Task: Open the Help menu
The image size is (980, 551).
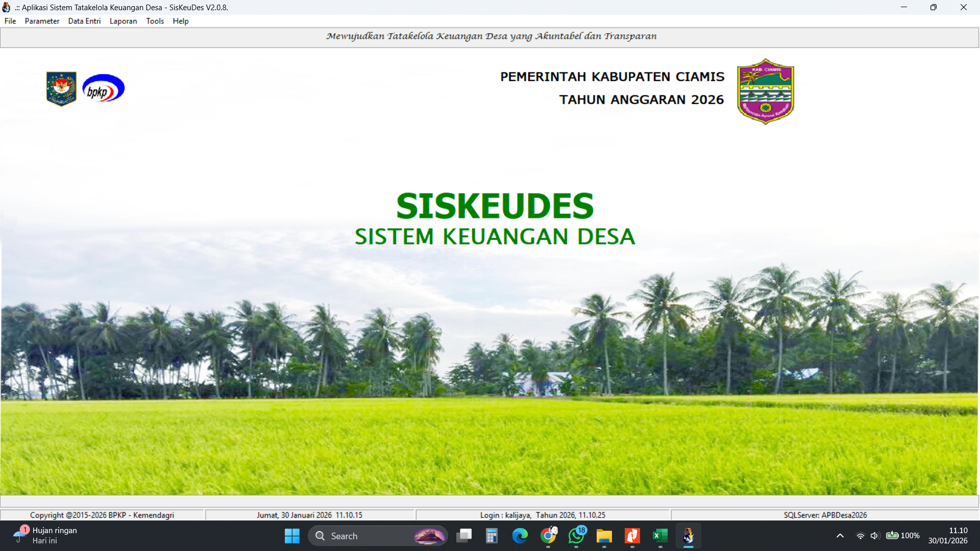Action: click(180, 21)
